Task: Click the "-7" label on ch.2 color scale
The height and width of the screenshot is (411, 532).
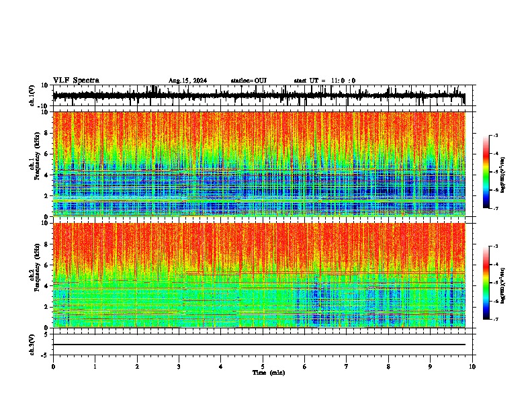Action: coord(496,319)
